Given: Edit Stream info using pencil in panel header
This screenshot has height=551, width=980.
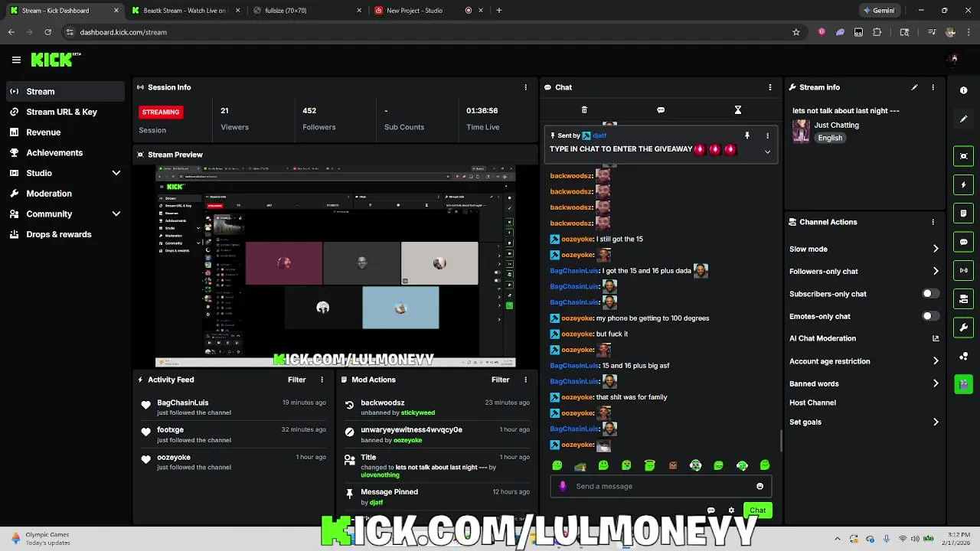Looking at the screenshot, I should pos(914,87).
